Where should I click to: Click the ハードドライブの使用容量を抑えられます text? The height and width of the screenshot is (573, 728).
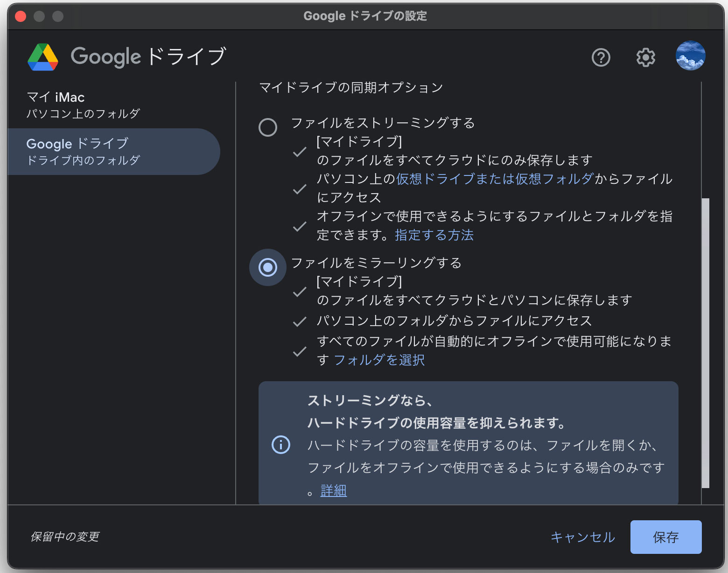[436, 423]
